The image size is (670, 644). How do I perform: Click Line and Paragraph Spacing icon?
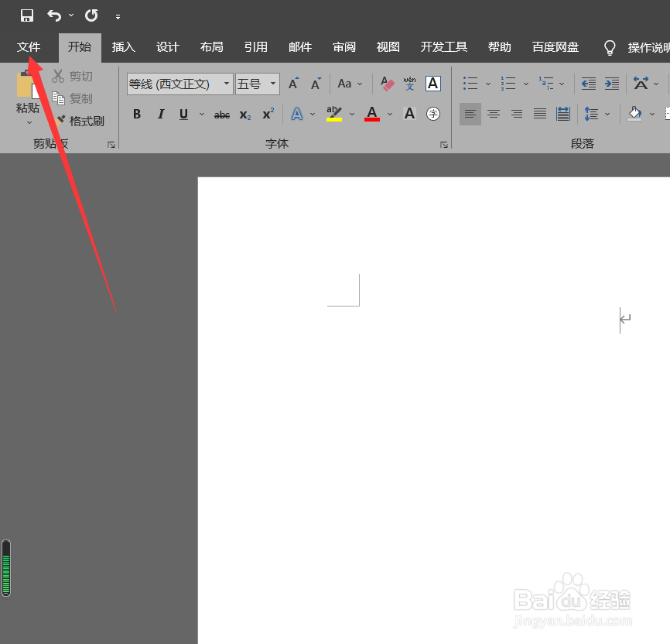[591, 114]
